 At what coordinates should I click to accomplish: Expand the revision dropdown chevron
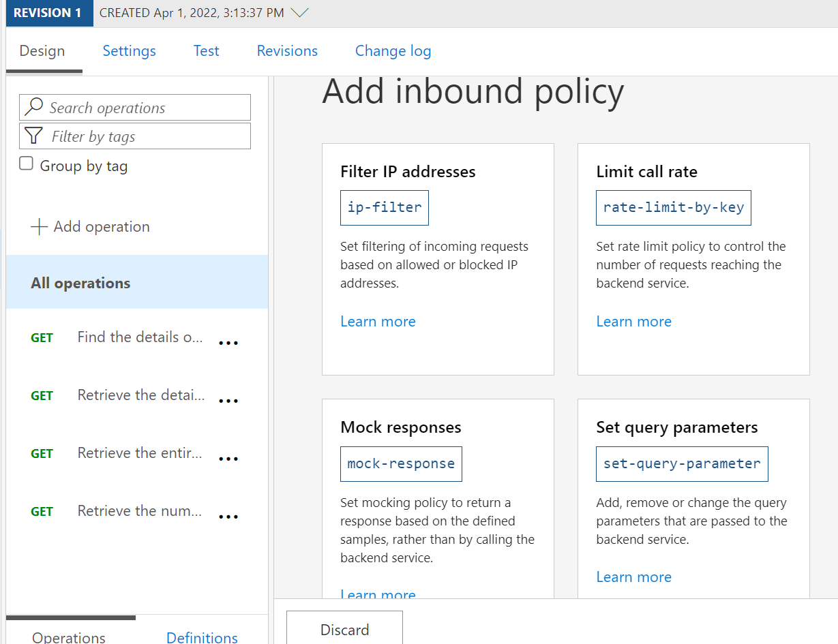tap(299, 13)
